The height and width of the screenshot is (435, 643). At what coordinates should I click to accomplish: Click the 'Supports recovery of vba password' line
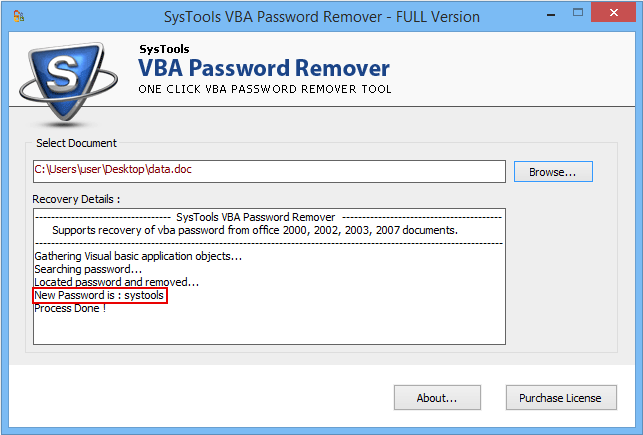click(254, 230)
